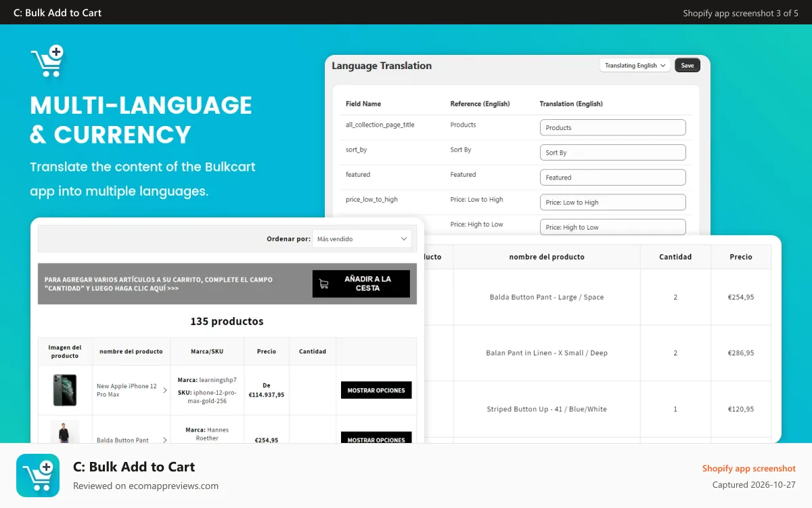This screenshot has height=508, width=812.
Task: Click the New Apple iPhone 12 Pro Max name
Action: (127, 390)
